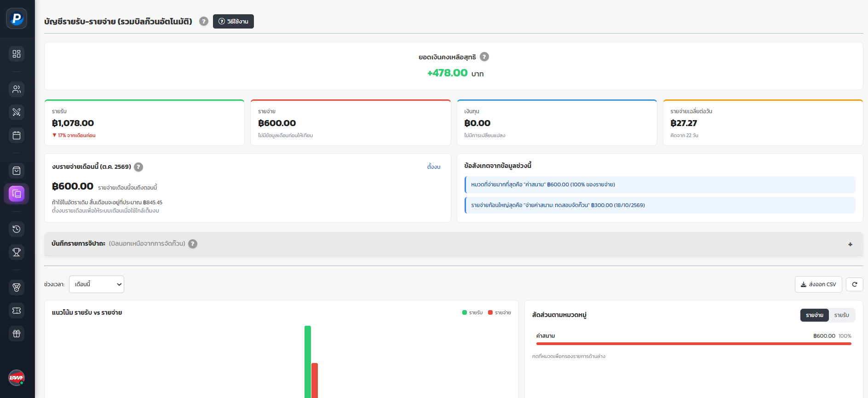Screen dimensions: 868x398
Task: Click the plus icon on จิปาถะ panel
Action: coord(850,244)
